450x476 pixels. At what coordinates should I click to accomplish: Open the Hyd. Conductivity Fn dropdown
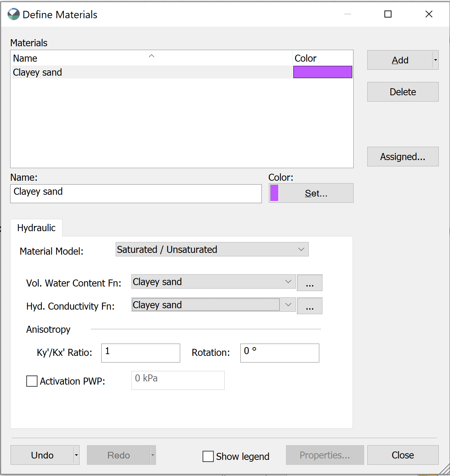click(213, 305)
